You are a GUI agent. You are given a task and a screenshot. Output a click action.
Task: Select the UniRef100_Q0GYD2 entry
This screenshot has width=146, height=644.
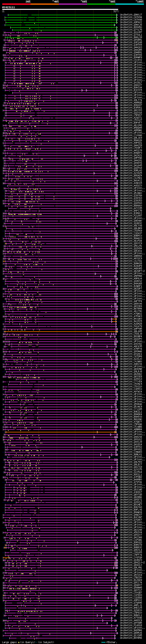point(131,344)
